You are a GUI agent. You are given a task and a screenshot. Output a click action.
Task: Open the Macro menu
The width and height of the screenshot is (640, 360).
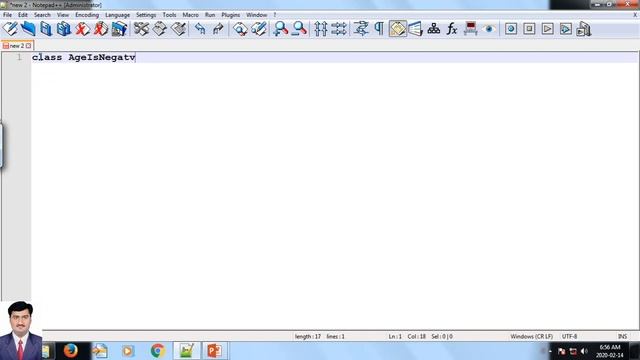pos(191,15)
